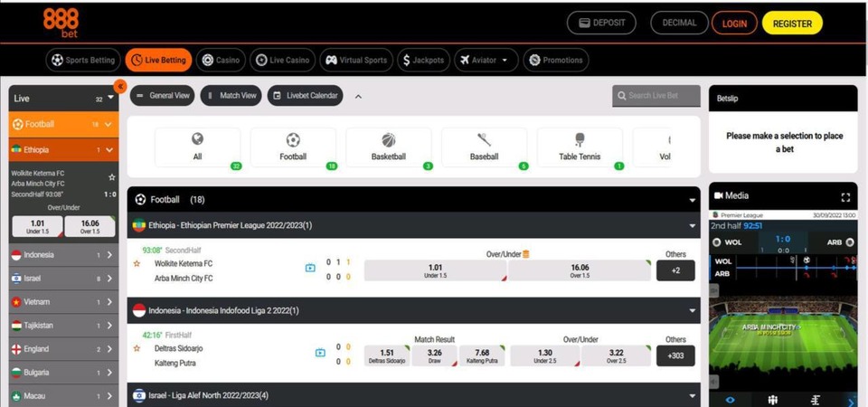This screenshot has height=407, width=868.
Task: Favorite the Deltras Sidoarjo match row
Action: pos(137,348)
